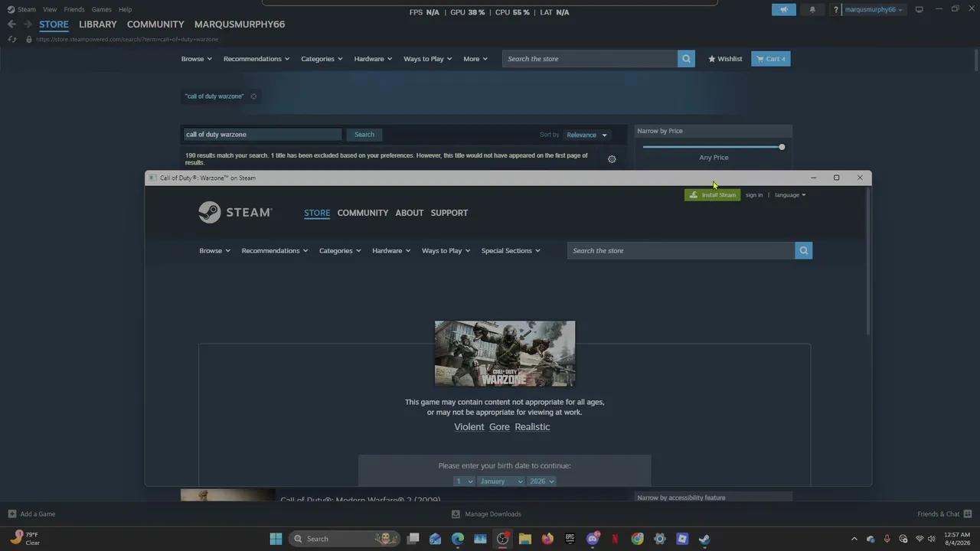
Task: Open the Windows Start menu
Action: coord(276,539)
